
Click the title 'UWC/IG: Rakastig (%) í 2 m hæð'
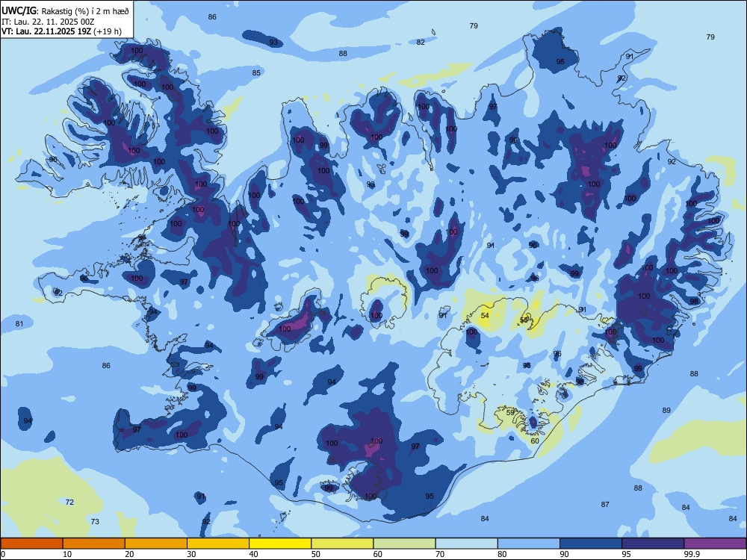coord(65,10)
